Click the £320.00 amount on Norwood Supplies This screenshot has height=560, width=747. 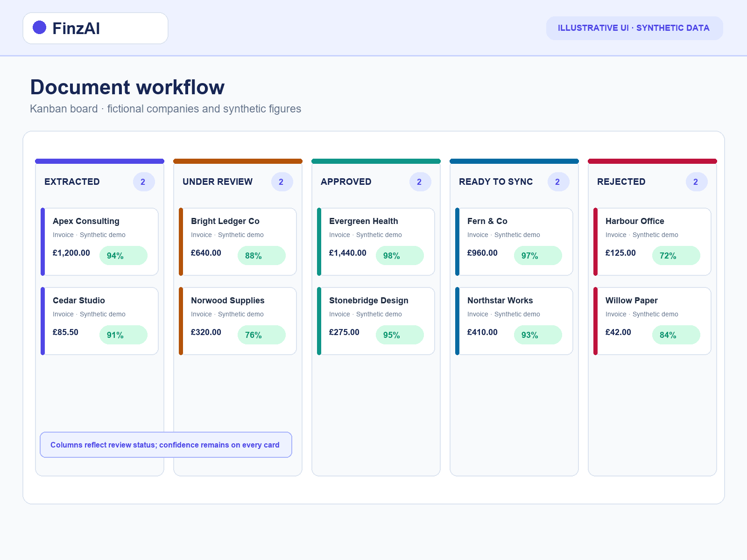point(206,332)
